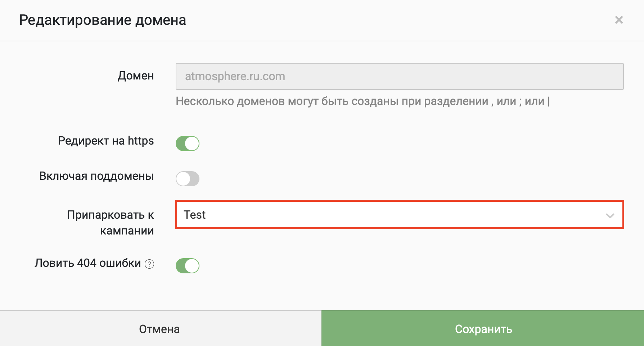This screenshot has height=346, width=644.
Task: Click the Ловить 404 ошибки label
Action: click(x=88, y=263)
